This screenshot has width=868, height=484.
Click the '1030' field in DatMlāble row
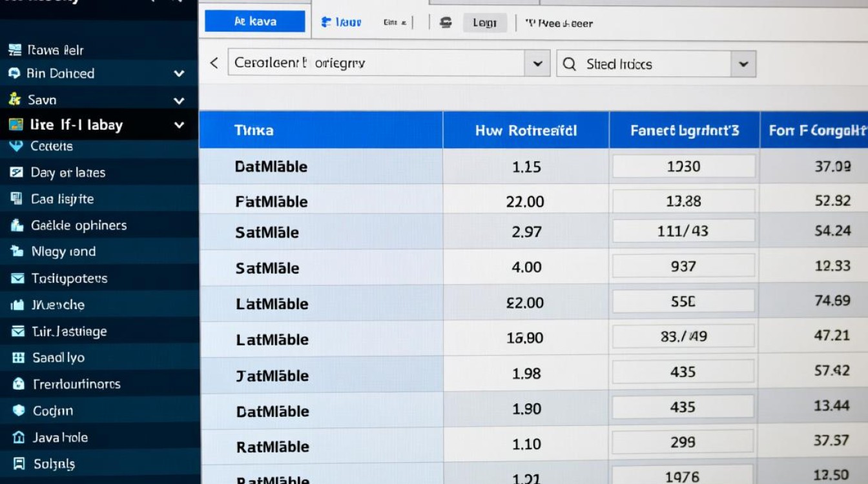[683, 166]
